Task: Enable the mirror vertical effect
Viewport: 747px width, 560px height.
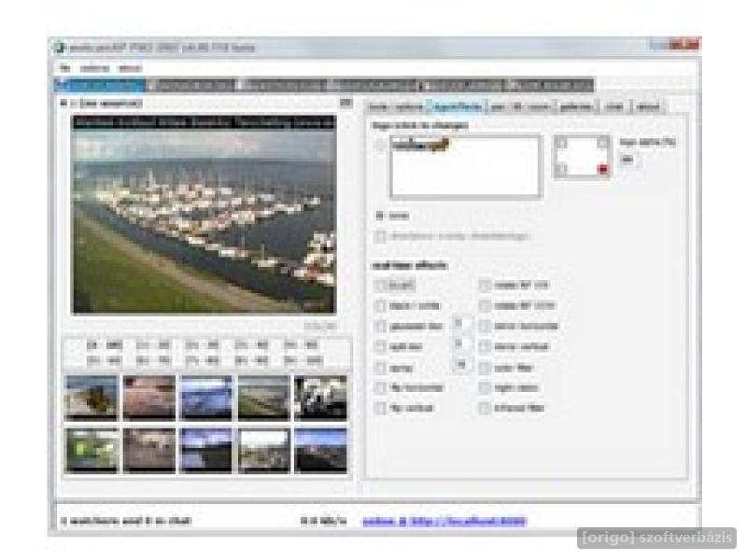Action: (485, 346)
